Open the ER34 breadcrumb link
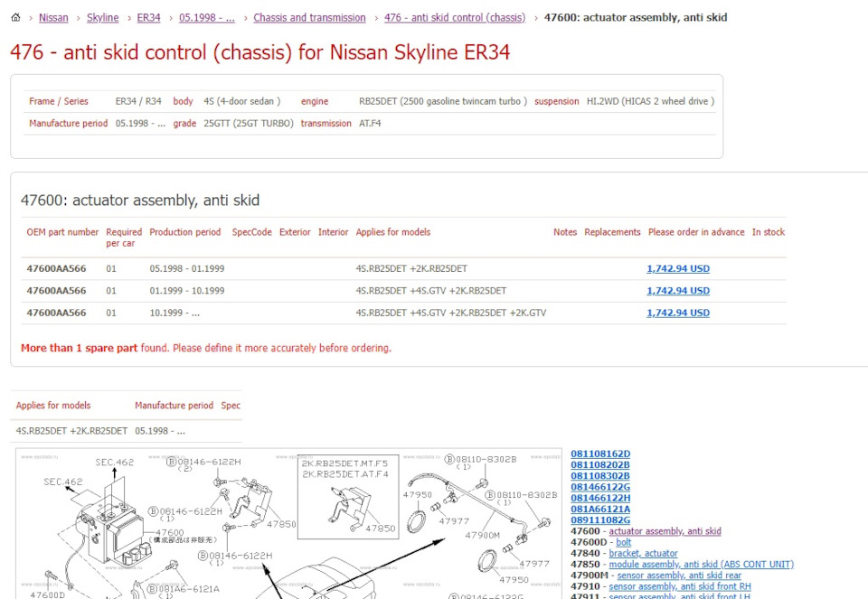The height and width of the screenshot is (599, 868). coord(148,18)
